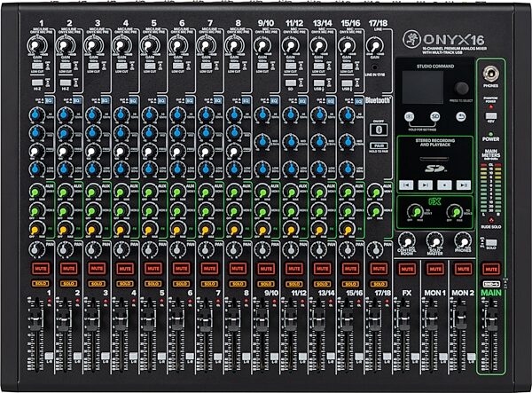Screen dimensions: 532x393
Task: Click the SD card slot
Action: pos(434,158)
